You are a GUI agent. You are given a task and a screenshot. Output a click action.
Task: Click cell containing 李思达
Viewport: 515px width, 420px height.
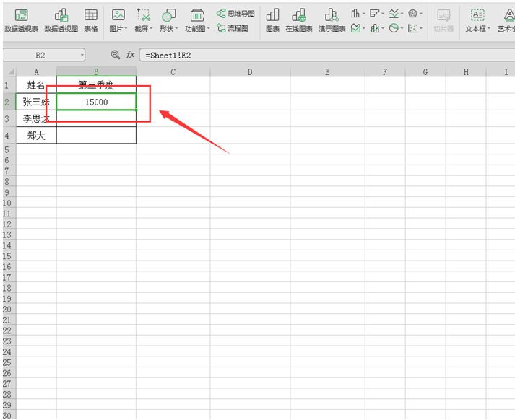click(36, 118)
